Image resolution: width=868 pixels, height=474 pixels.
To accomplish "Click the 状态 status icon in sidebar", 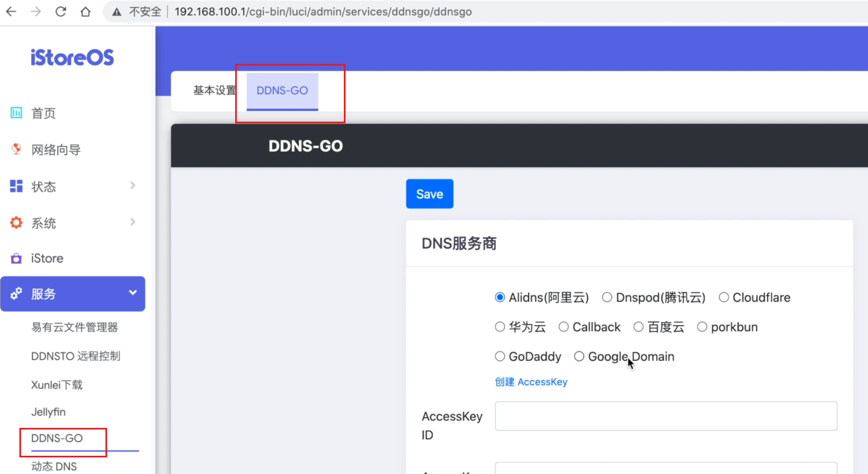I will point(16,186).
